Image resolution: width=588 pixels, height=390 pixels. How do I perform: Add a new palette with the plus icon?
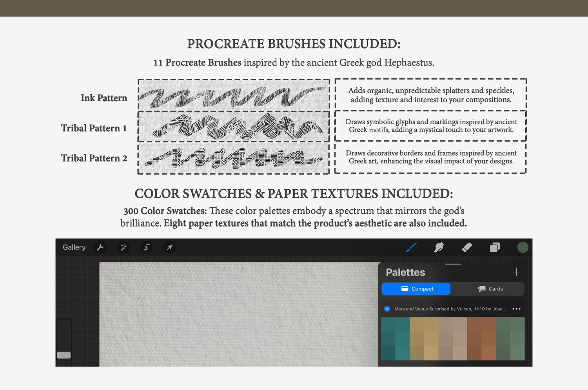click(516, 272)
